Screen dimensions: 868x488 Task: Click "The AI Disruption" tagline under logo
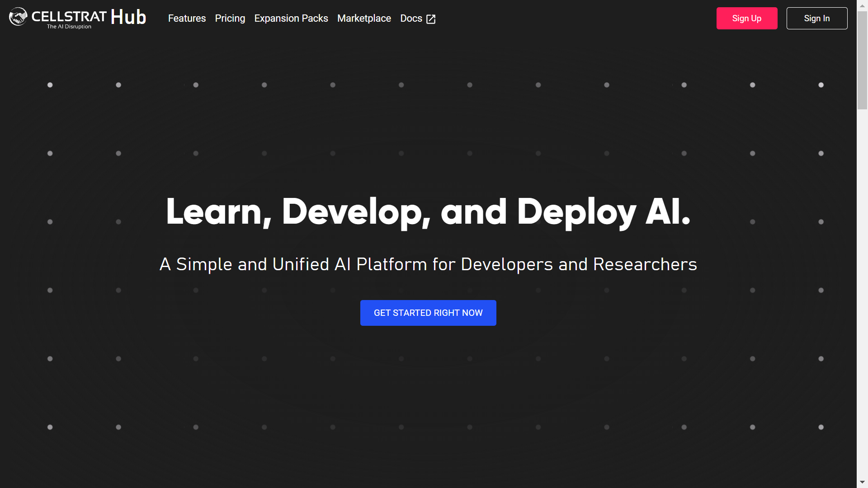[69, 27]
